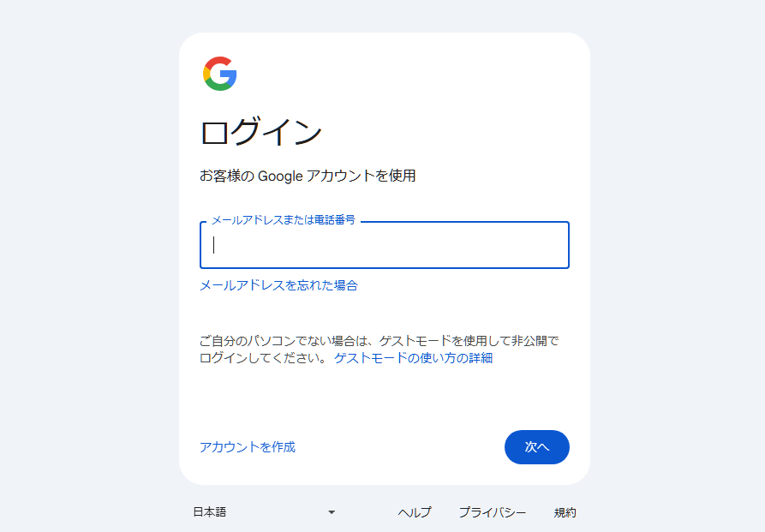Open ゲストモードの使い方の詳細 link
Screen dimensions: 765x532
pyautogui.click(x=413, y=358)
